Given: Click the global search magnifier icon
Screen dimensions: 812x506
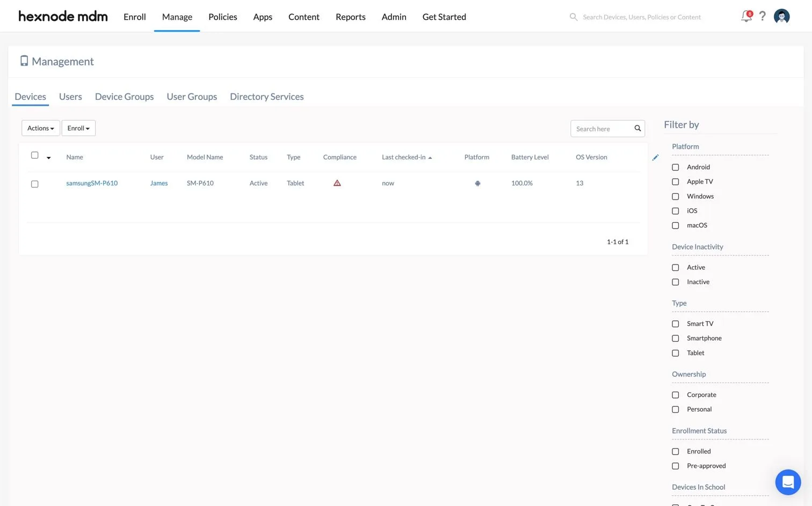Looking at the screenshot, I should click(574, 17).
